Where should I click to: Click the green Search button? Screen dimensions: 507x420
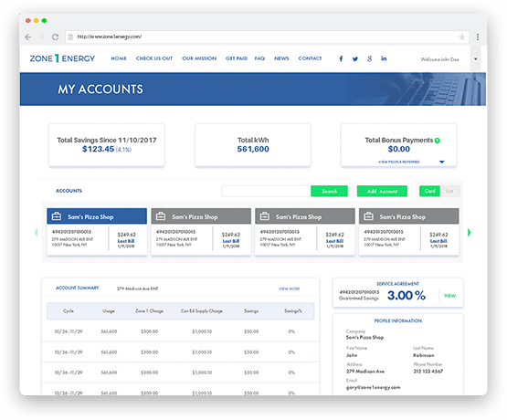coord(329,191)
